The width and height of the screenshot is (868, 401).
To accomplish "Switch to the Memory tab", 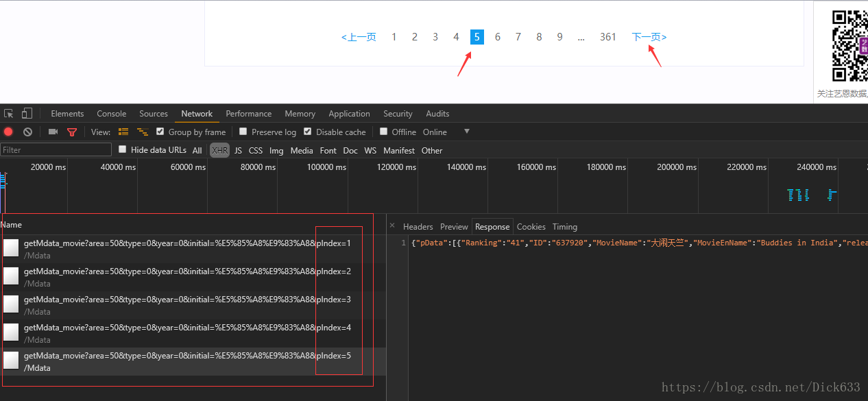I will 300,114.
